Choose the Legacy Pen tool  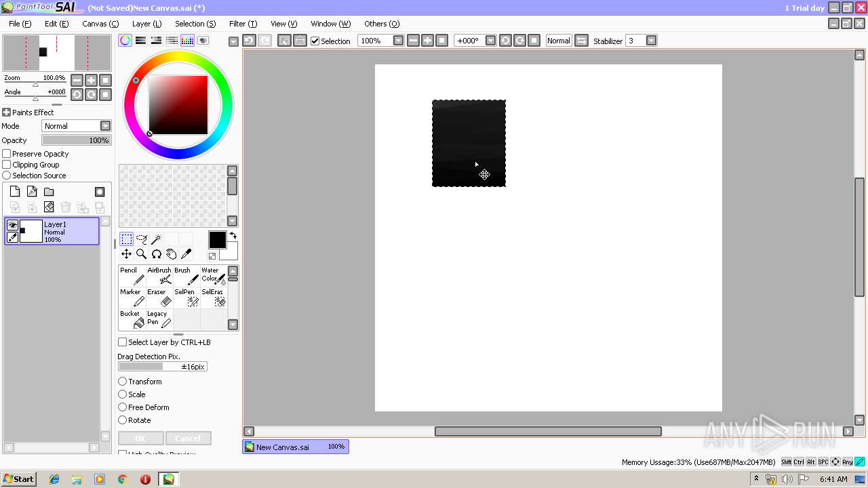pos(159,319)
